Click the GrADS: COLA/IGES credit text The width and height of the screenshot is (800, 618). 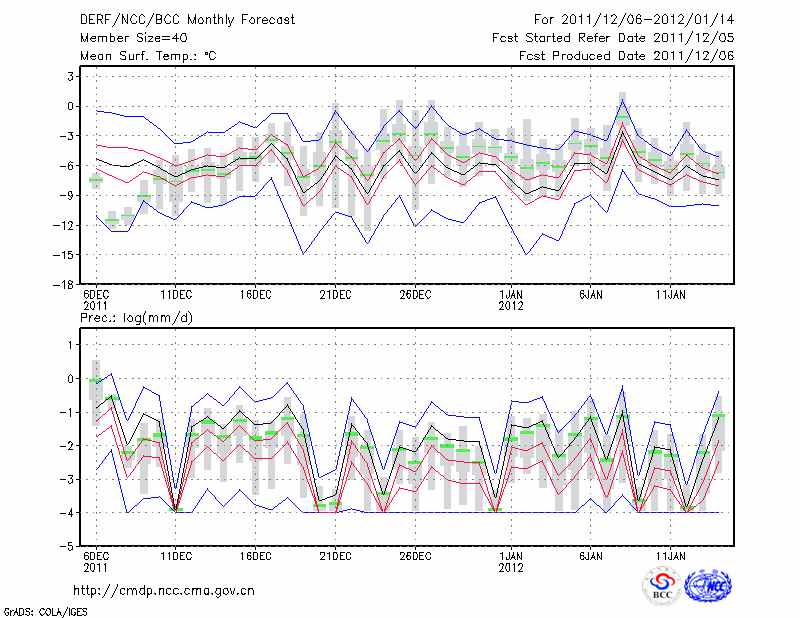click(x=44, y=609)
